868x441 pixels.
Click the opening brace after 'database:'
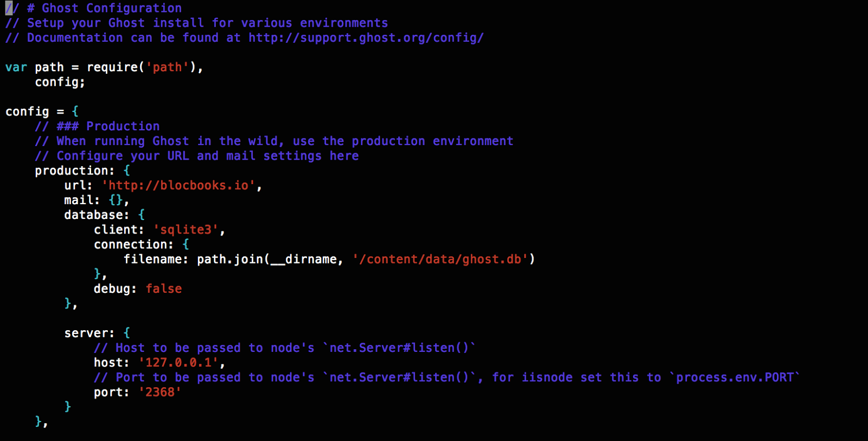pos(142,215)
